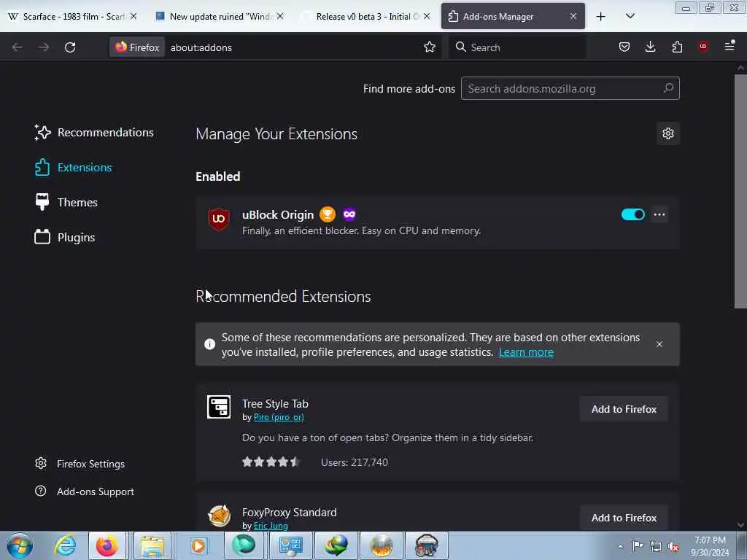Viewport: 747px width, 560px height.
Task: Click the Firefox identity badge in URL bar
Action: tap(137, 47)
